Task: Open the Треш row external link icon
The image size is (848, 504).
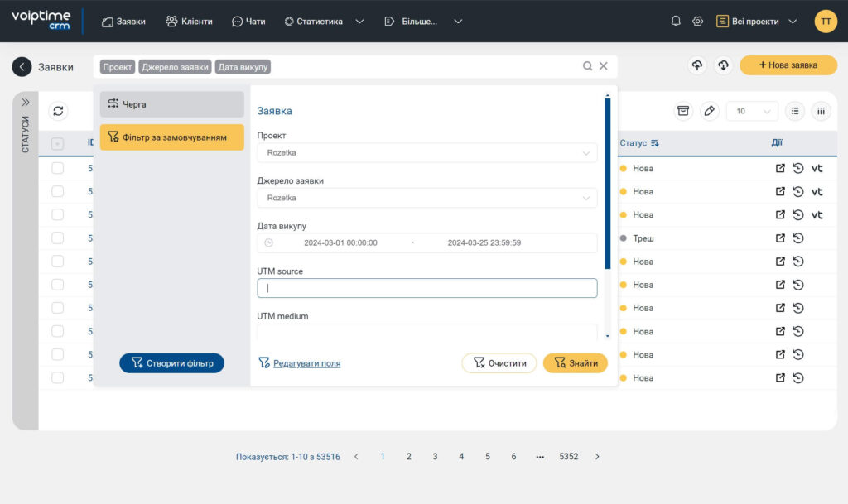Action: tap(780, 238)
